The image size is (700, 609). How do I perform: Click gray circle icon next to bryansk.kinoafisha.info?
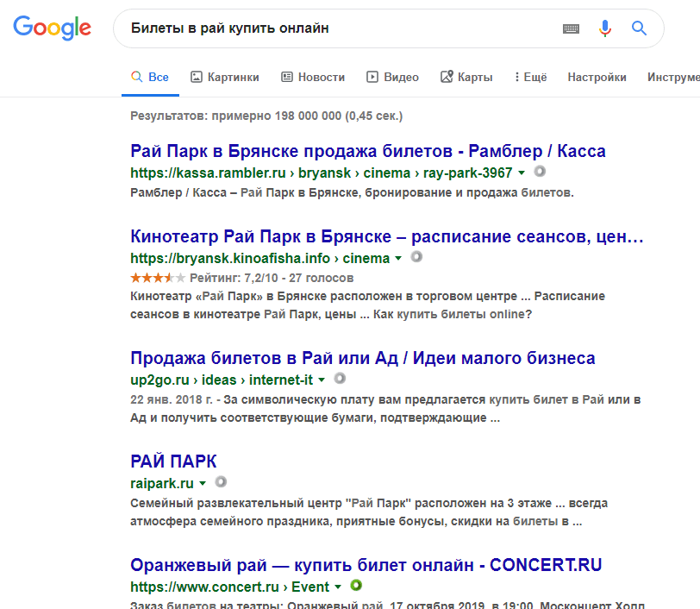click(416, 257)
